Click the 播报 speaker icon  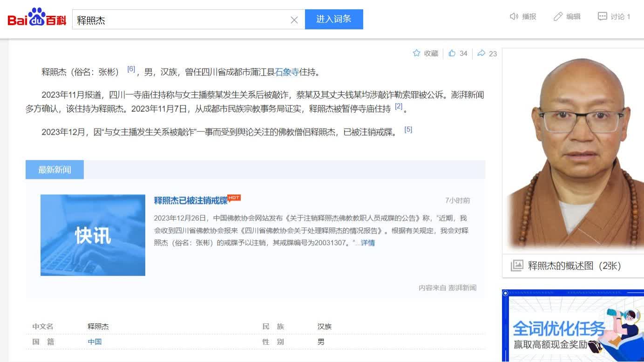pos(514,17)
